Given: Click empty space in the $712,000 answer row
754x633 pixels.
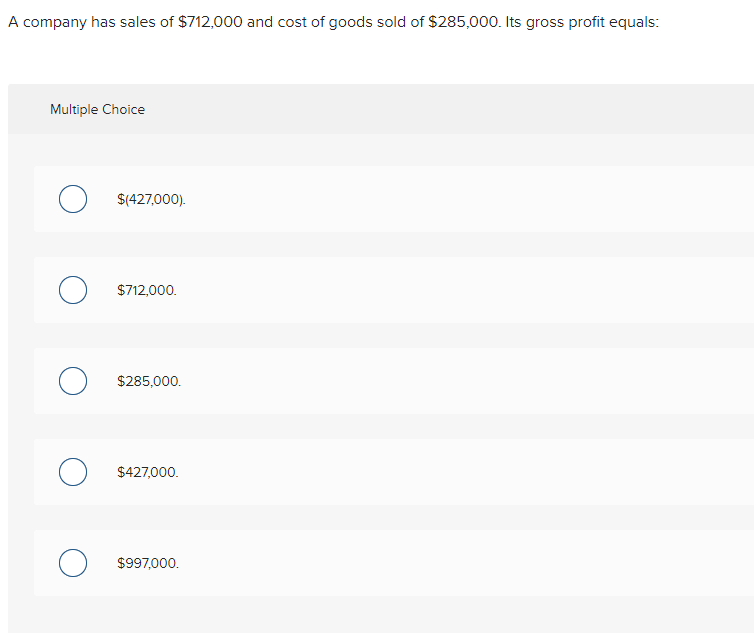Looking at the screenshot, I should coord(450,290).
